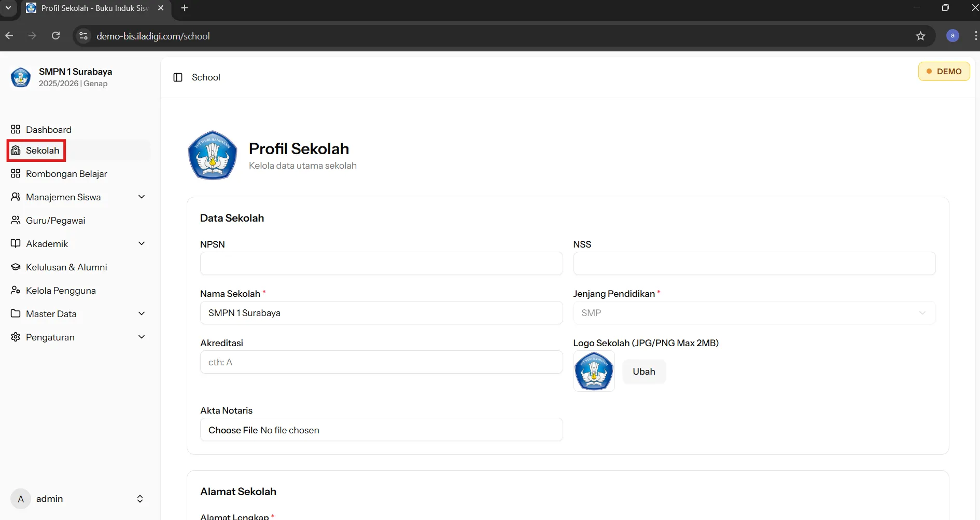This screenshot has width=980, height=520.
Task: Click the Logo Sekolah preview thumbnail
Action: (594, 371)
